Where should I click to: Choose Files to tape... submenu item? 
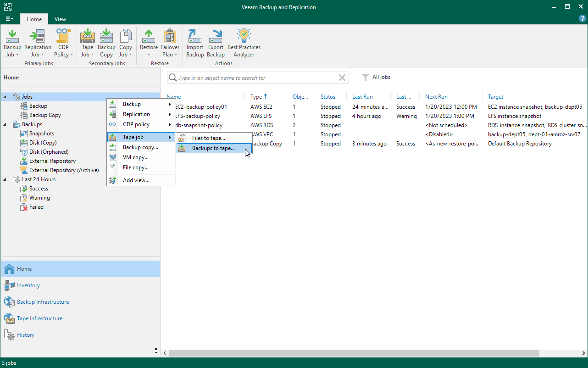214,138
